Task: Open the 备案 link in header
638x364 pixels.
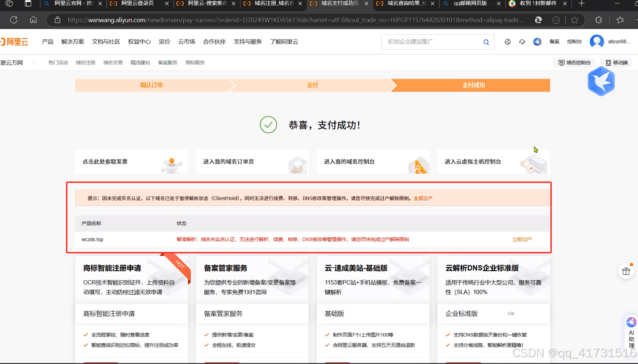Action: point(554,42)
